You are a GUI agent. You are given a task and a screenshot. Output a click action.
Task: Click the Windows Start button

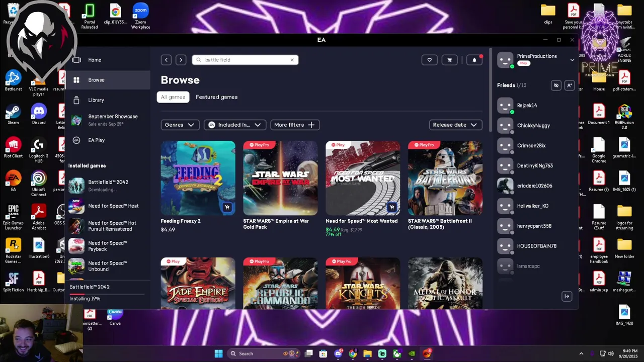(218, 353)
